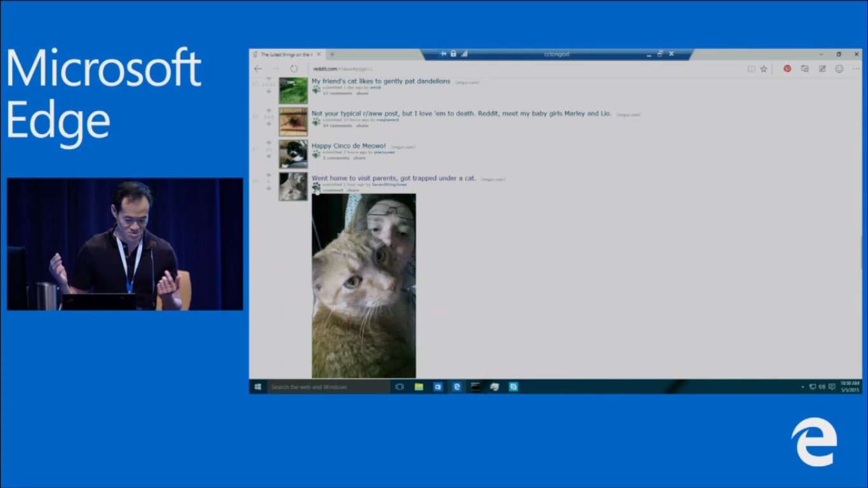Open the Windows Start button
Viewport: 868px width, 488px height.
[258, 386]
